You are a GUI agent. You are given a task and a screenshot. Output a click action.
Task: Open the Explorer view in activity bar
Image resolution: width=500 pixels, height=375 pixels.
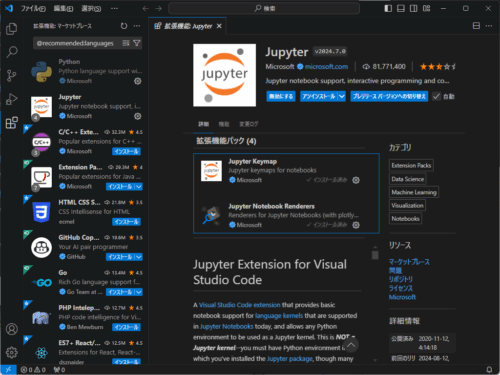[12, 29]
